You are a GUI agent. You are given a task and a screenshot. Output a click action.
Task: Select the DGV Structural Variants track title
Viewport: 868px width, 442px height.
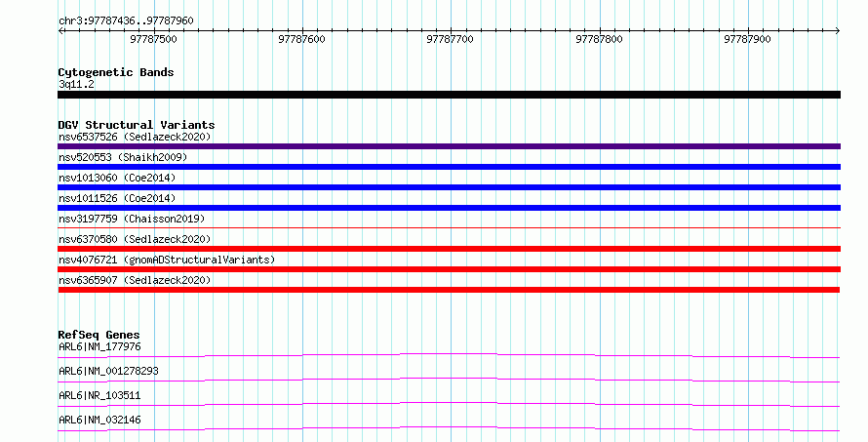click(x=137, y=125)
